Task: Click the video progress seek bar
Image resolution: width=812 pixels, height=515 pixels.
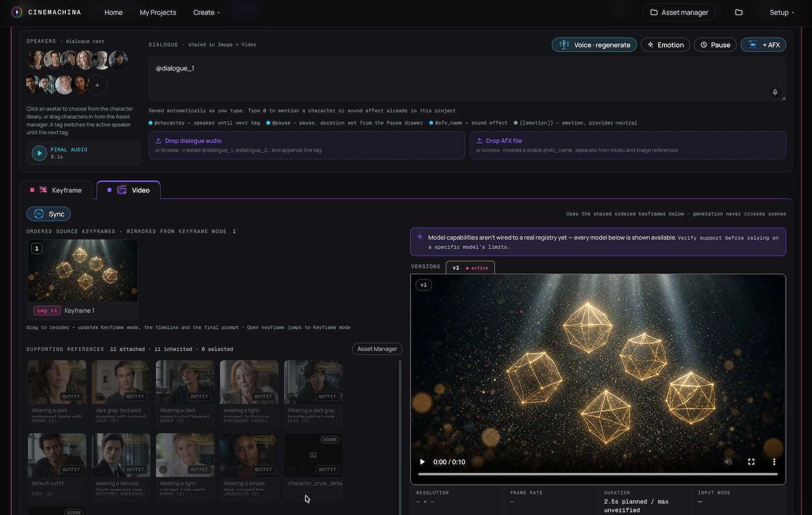Action: coord(598,474)
